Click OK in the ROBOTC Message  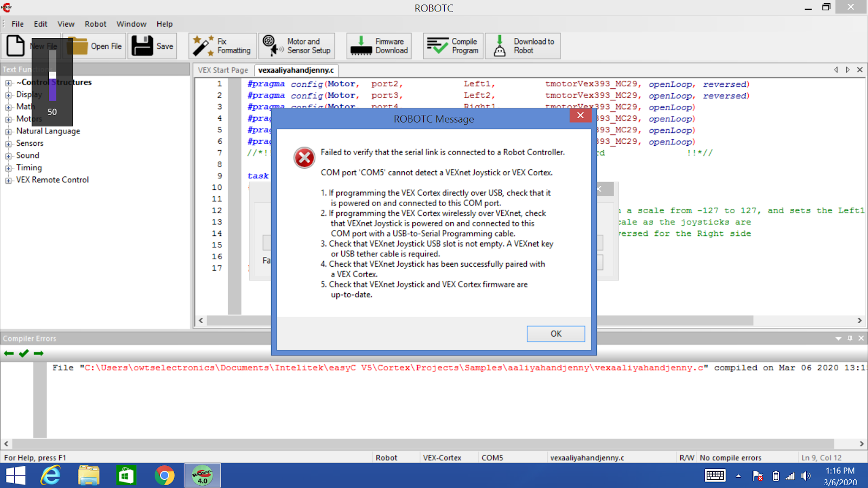[556, 334]
